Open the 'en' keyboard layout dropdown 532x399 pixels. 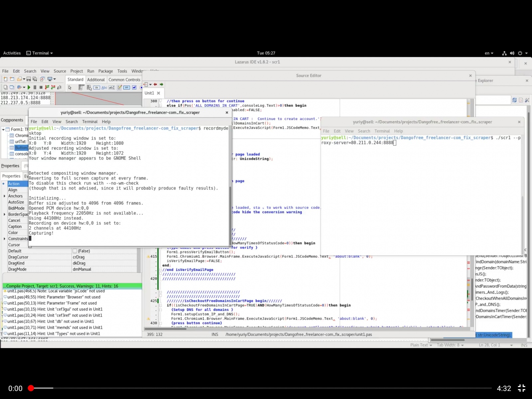489,53
